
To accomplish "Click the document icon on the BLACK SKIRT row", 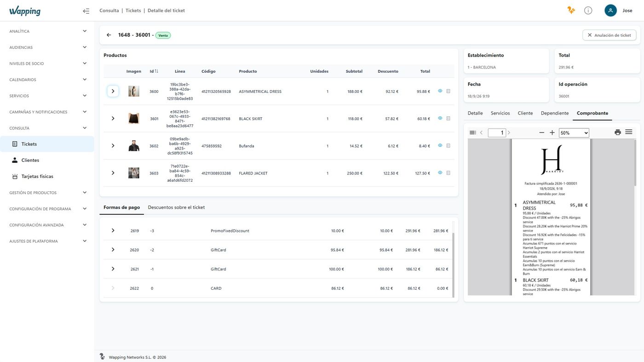I will coord(448,118).
